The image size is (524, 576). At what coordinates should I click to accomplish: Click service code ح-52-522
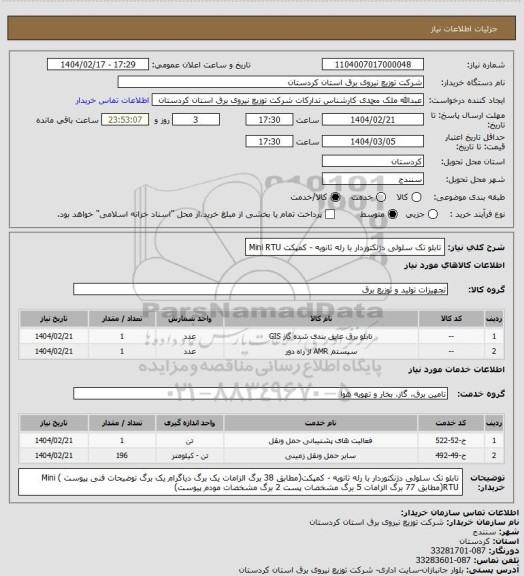pyautogui.click(x=451, y=440)
